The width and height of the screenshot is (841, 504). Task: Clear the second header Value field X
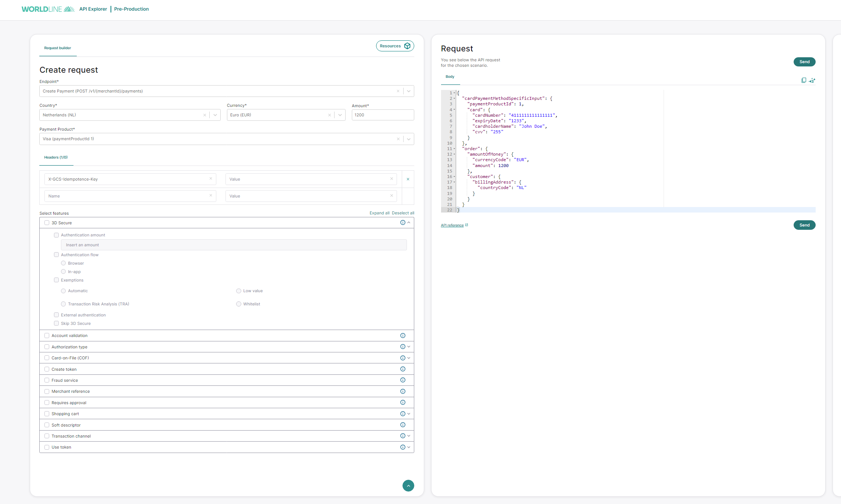pyautogui.click(x=391, y=196)
